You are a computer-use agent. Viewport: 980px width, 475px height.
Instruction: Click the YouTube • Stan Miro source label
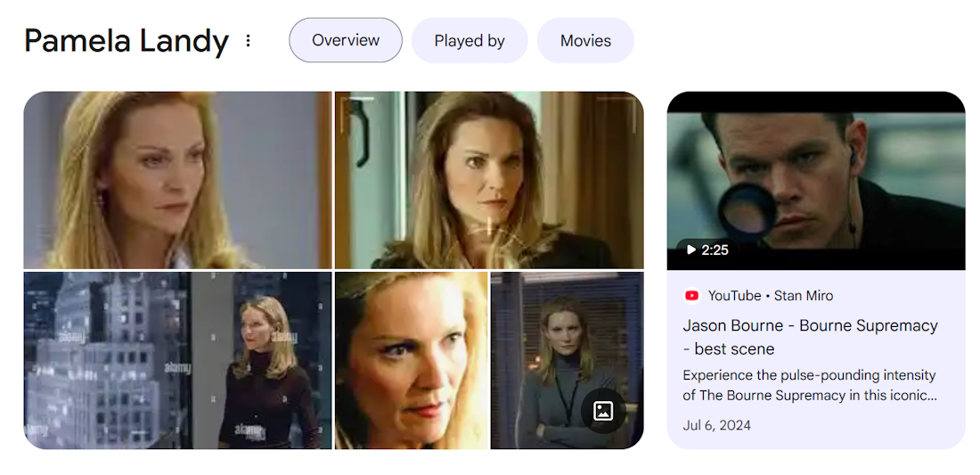770,296
